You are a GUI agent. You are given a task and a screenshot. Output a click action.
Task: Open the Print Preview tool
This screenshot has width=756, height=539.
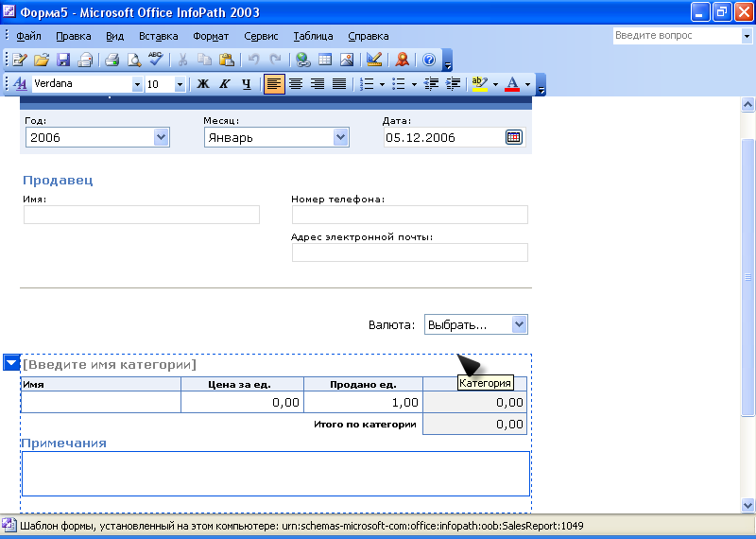tap(134, 60)
